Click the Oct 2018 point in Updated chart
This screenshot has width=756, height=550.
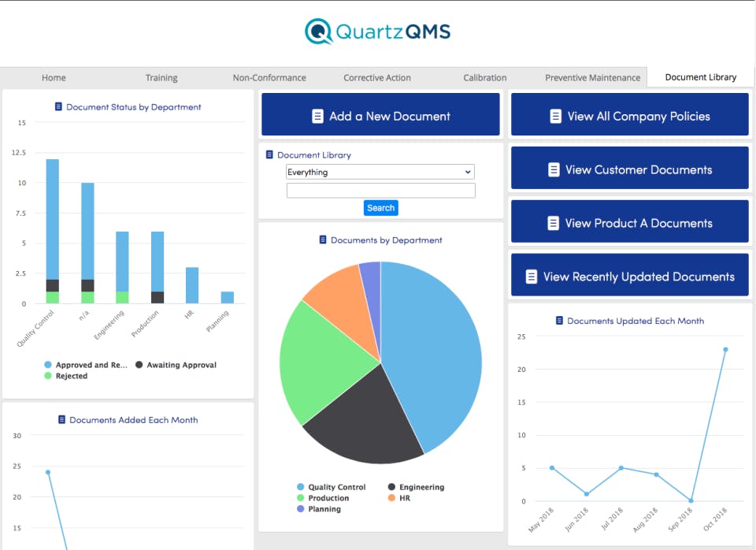tap(725, 349)
